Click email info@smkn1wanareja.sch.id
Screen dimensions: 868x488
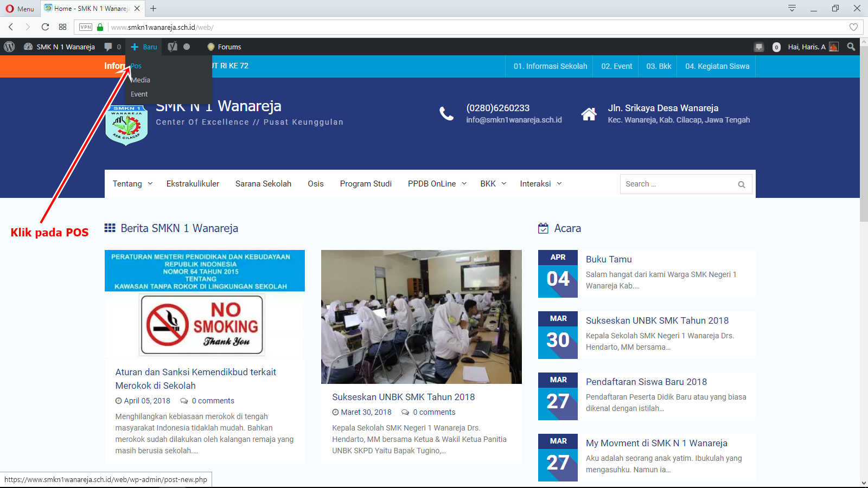pyautogui.click(x=514, y=120)
